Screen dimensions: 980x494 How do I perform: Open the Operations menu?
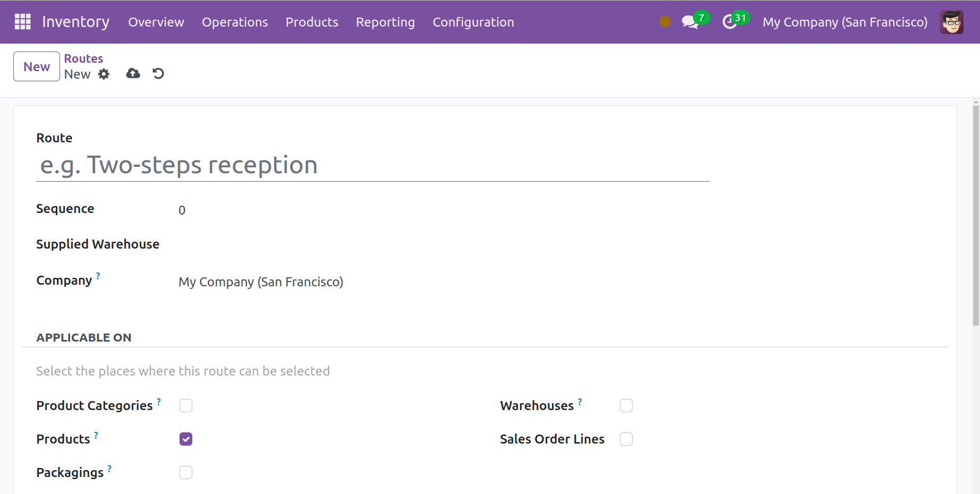(235, 22)
